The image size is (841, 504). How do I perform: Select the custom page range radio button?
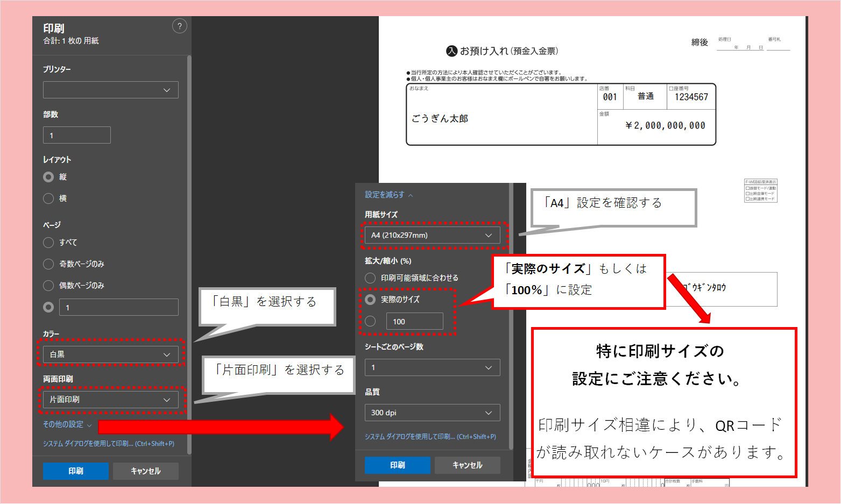coord(48,307)
